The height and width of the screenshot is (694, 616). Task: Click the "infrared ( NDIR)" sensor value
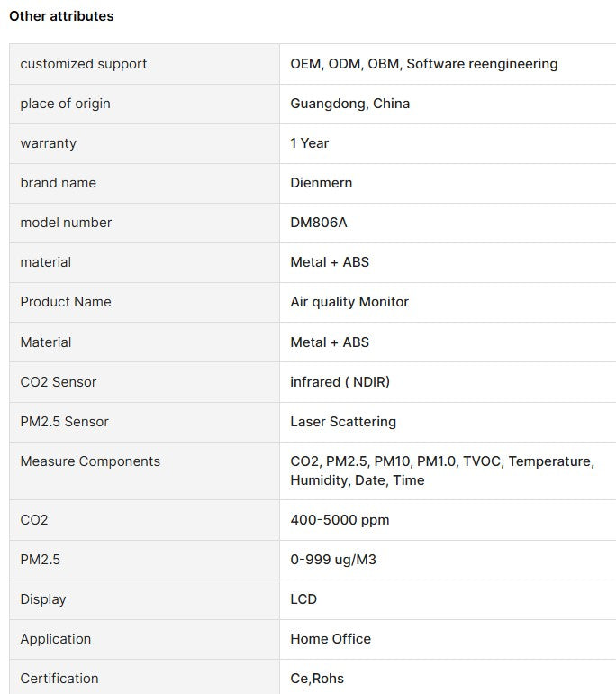[340, 382]
